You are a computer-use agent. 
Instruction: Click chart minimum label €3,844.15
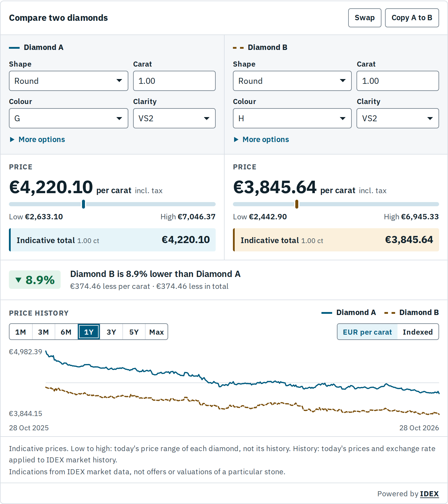(x=26, y=414)
